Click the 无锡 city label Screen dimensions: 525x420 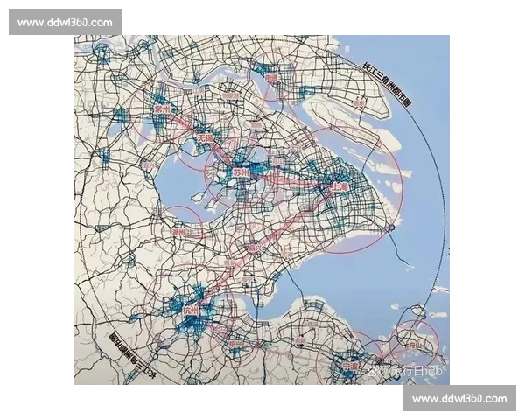(x=205, y=139)
